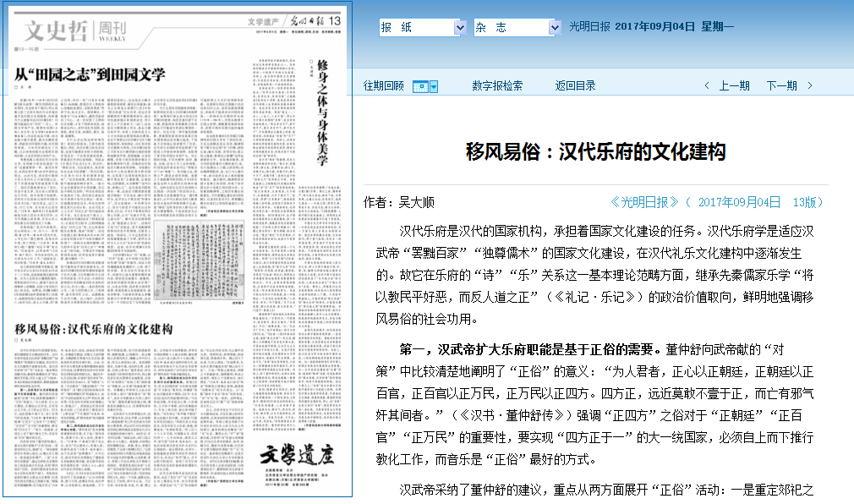Click the article title 移风易俗：汉代乐府的文化建构 in the reading pane
The width and height of the screenshot is (854, 504).
coord(596,151)
